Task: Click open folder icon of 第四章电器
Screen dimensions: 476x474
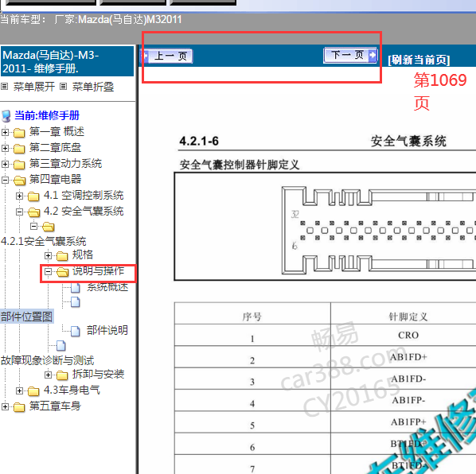Action: coord(20,181)
